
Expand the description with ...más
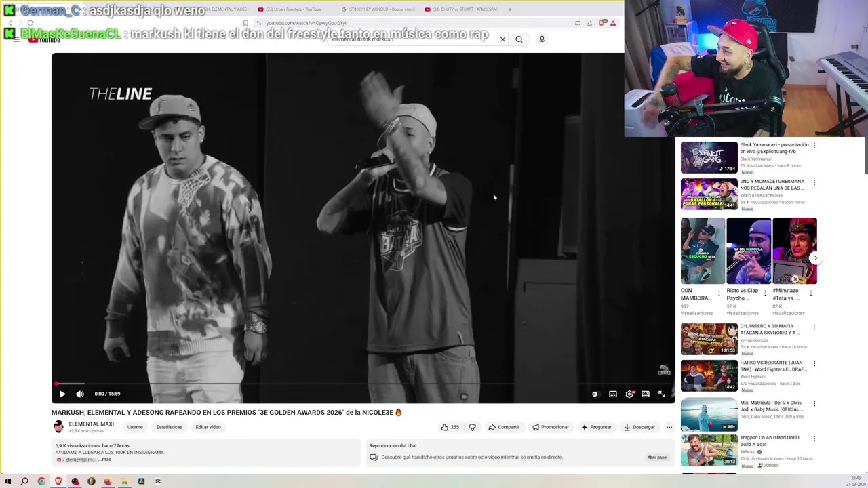point(105,460)
